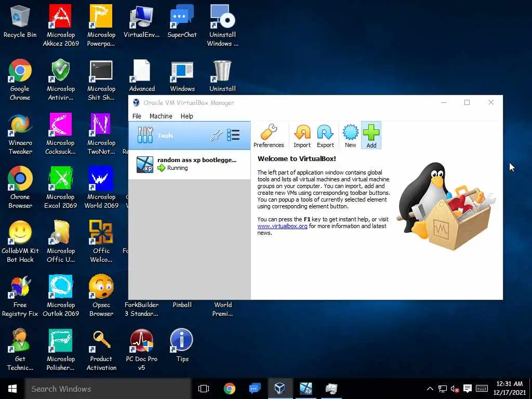Open the touch keyboard tray icon
This screenshot has height=399, width=532.
[x=482, y=389]
